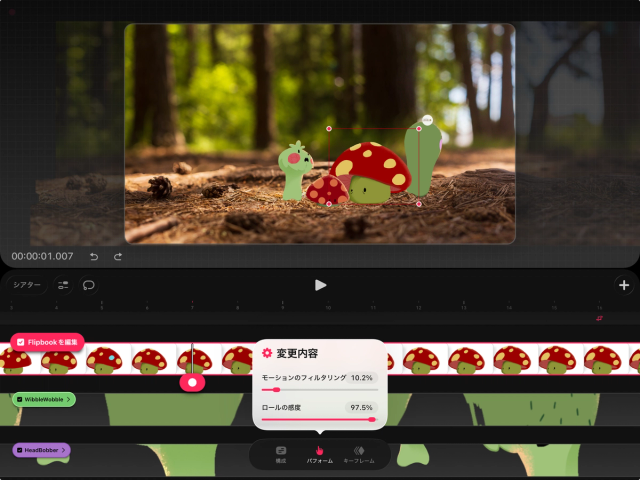Click the 変更内容 popup title

click(x=297, y=353)
